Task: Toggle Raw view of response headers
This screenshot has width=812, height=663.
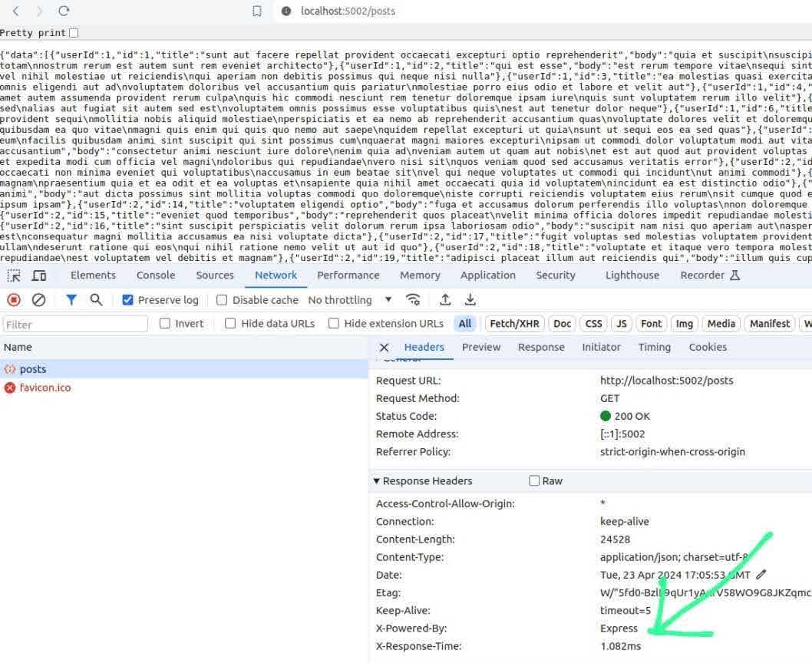Action: click(534, 480)
